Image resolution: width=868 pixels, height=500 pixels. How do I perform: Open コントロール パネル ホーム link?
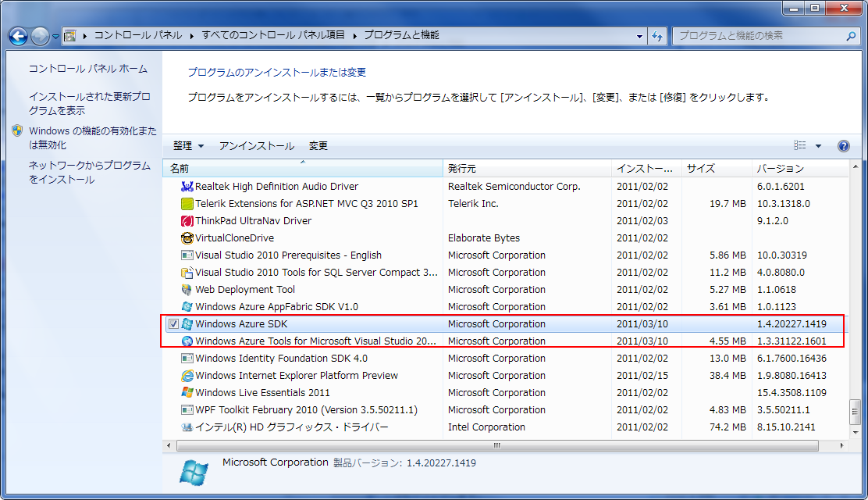point(88,69)
